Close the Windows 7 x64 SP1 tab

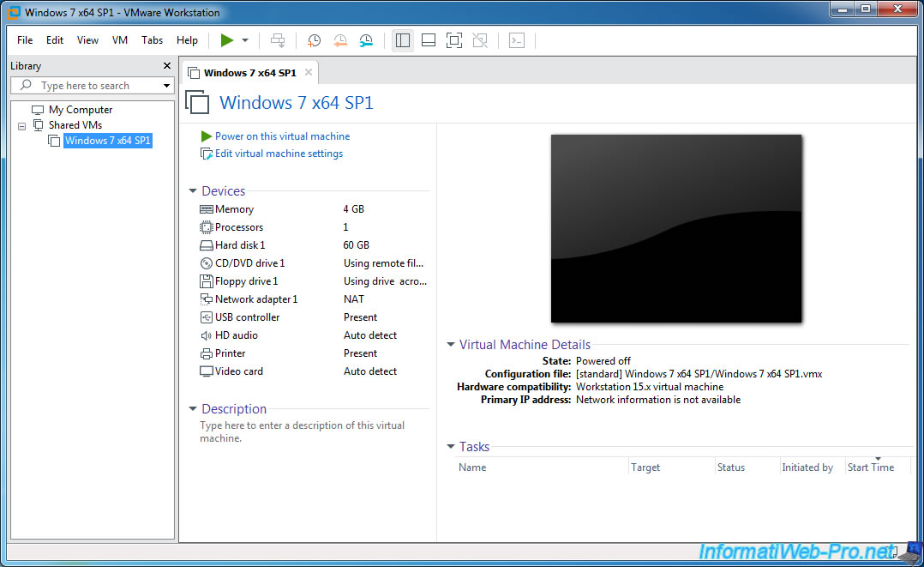309,72
